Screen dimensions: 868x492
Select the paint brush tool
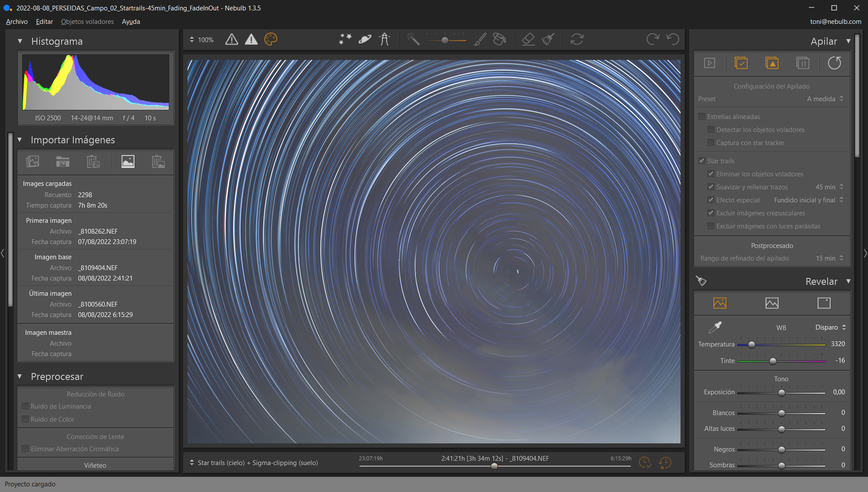480,40
